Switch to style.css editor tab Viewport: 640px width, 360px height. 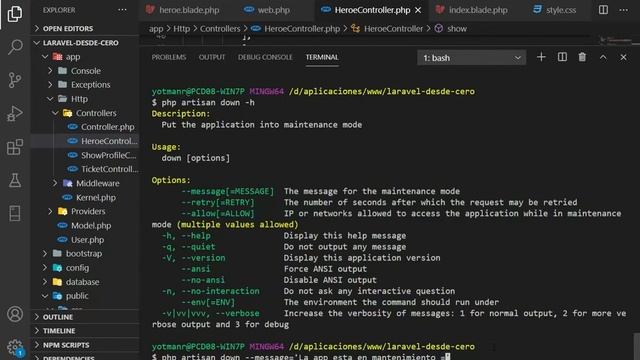(x=555, y=10)
